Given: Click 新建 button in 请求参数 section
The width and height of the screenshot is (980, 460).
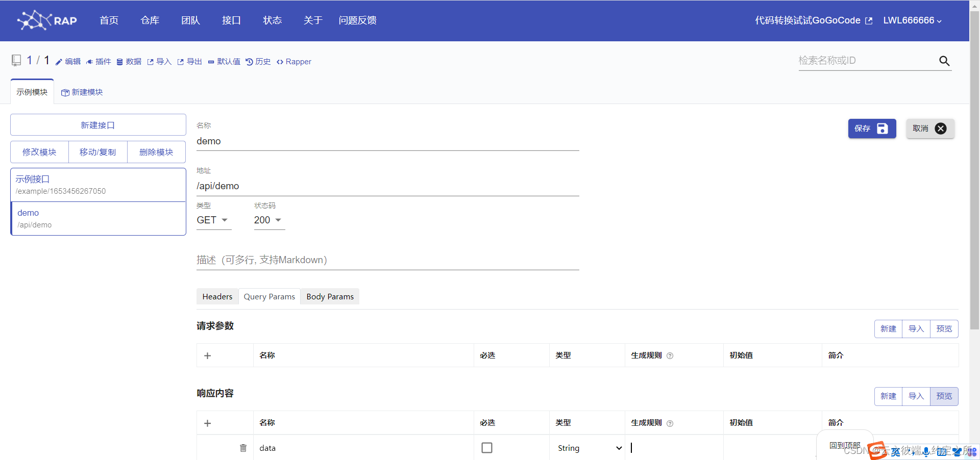Looking at the screenshot, I should coord(888,329).
